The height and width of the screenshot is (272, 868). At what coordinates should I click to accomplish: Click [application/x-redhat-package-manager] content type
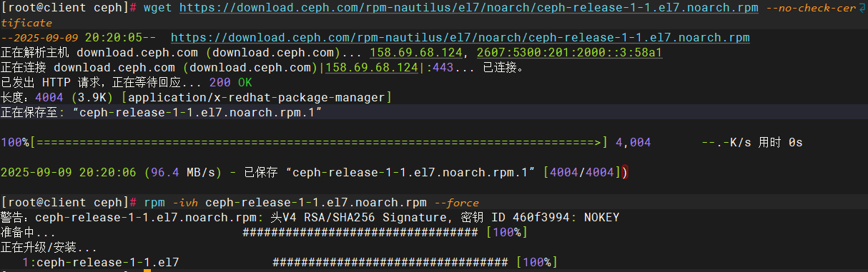pos(256,98)
